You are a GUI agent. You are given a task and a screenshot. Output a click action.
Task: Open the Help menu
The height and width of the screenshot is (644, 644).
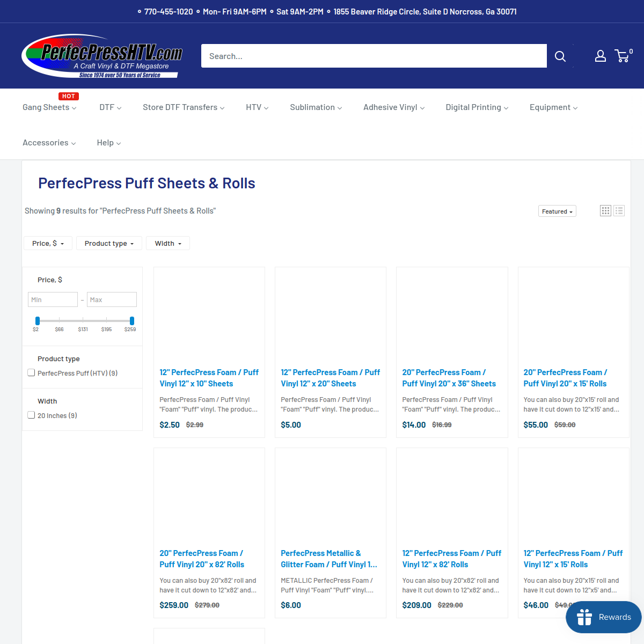(109, 143)
